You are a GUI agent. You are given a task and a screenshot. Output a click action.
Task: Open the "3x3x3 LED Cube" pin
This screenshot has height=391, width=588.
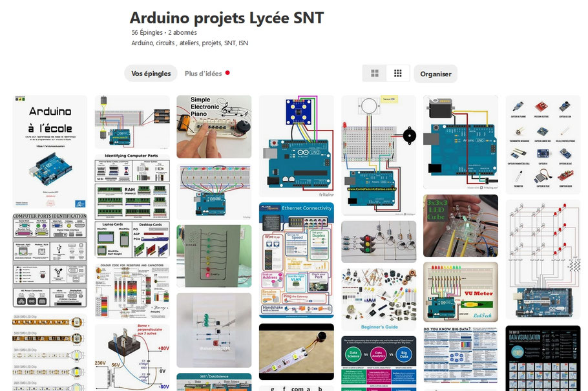coord(460,226)
